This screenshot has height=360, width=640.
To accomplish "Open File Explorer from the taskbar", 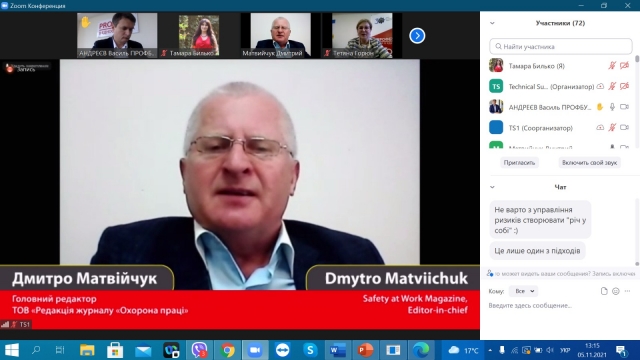I will click(87, 350).
